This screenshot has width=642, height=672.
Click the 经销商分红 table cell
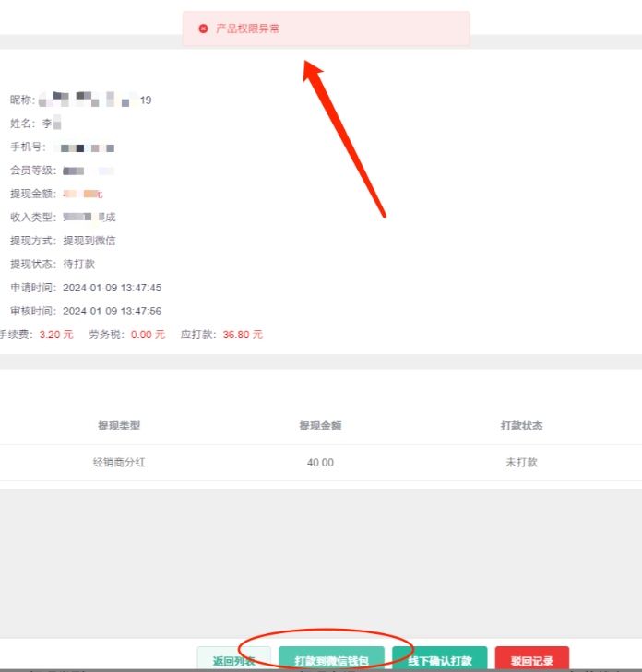[119, 463]
